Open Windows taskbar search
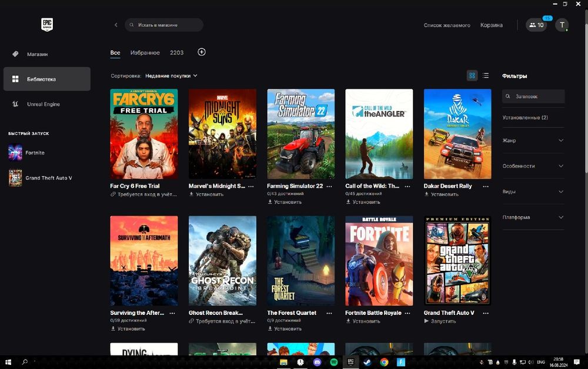Viewport: 588px width, 369px height. (25, 362)
